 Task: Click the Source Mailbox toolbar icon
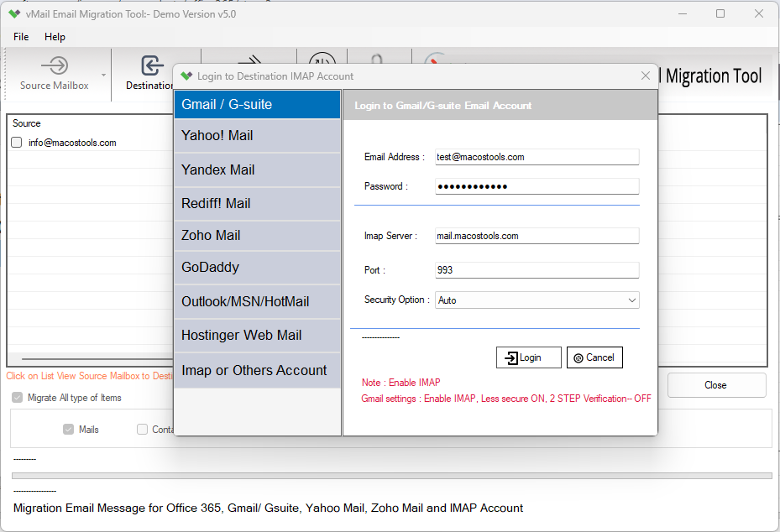click(x=55, y=65)
